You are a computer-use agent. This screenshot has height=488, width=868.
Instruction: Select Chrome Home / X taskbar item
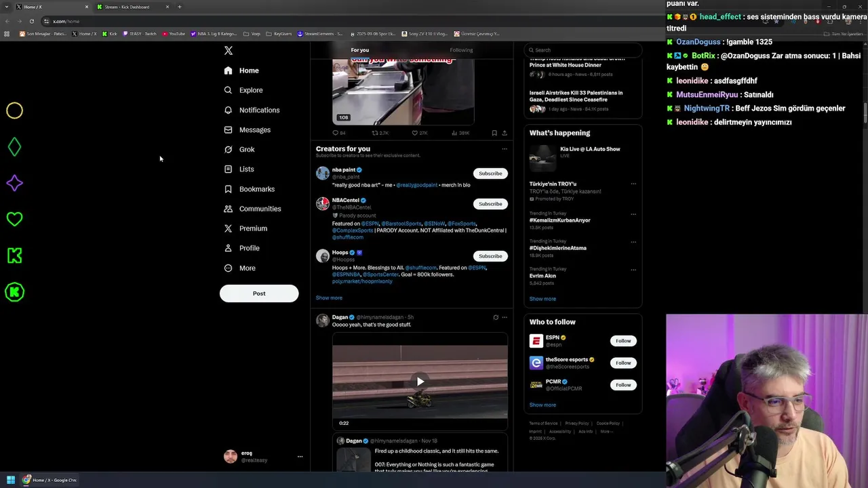49,480
